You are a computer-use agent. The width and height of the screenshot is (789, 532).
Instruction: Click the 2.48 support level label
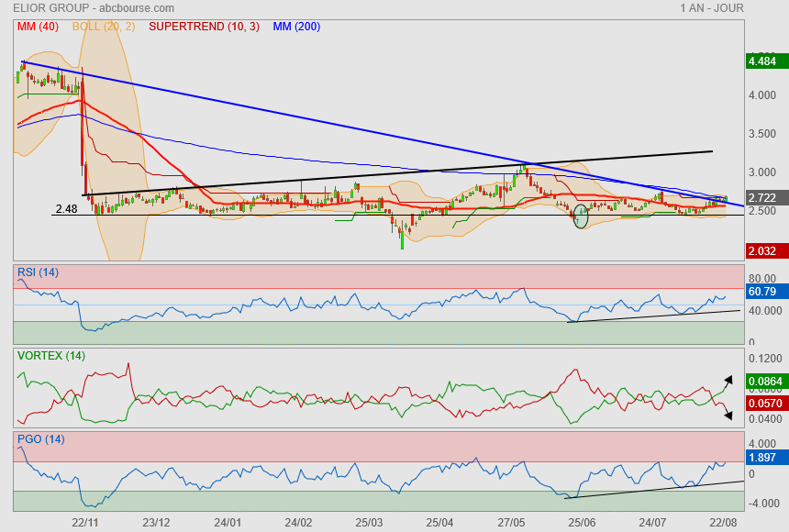click(x=66, y=209)
